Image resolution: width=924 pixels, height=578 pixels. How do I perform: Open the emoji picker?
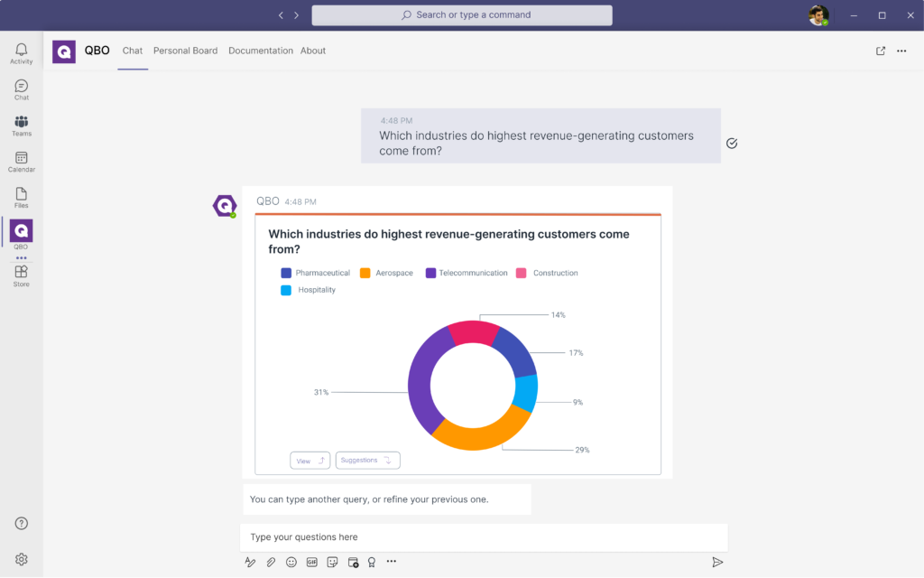click(291, 562)
